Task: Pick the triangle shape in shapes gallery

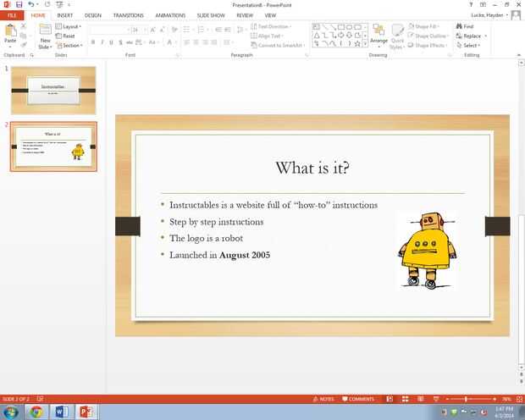Action: coord(317,36)
